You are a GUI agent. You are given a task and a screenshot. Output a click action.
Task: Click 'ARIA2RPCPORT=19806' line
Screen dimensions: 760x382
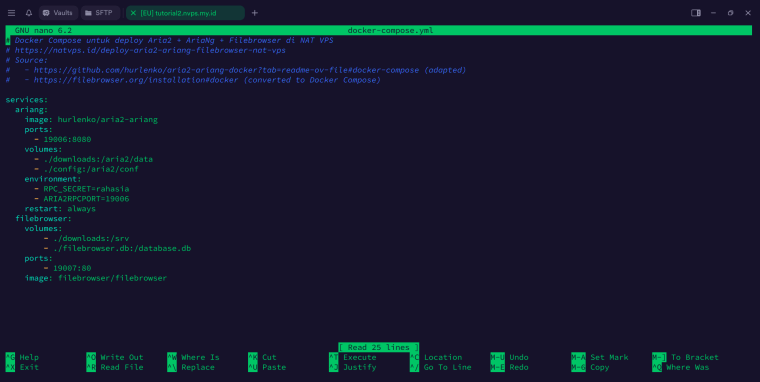(86, 199)
